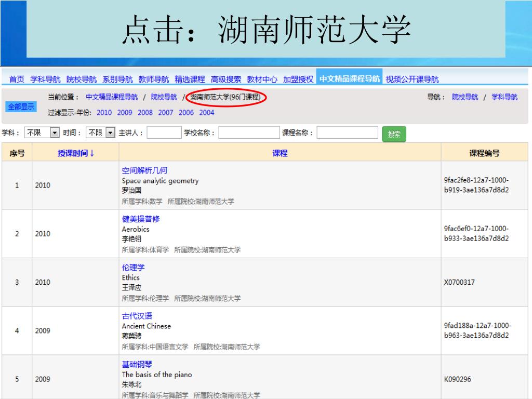Viewport: 532px width, 399px height.
Task: Open 教材中心 menu item
Action: [x=262, y=79]
